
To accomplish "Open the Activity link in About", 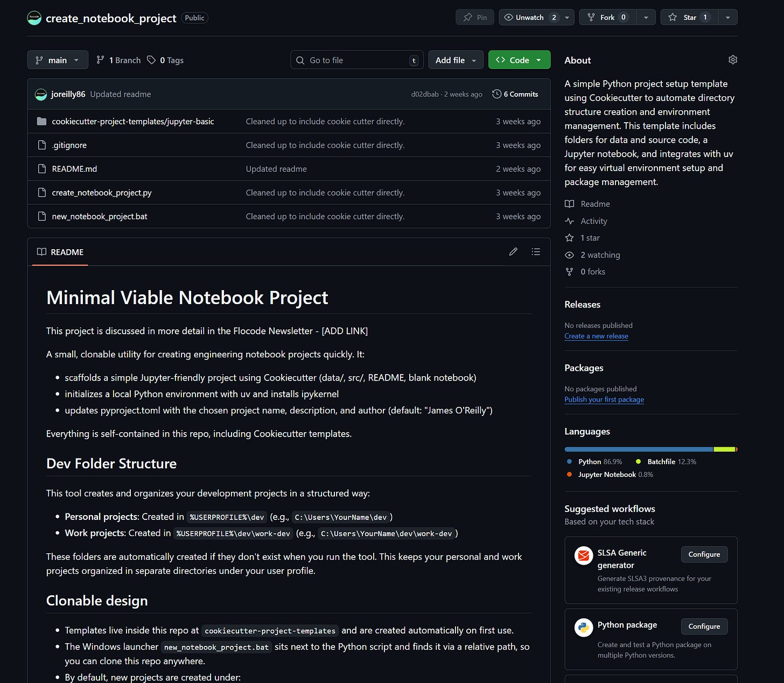I will click(x=586, y=221).
